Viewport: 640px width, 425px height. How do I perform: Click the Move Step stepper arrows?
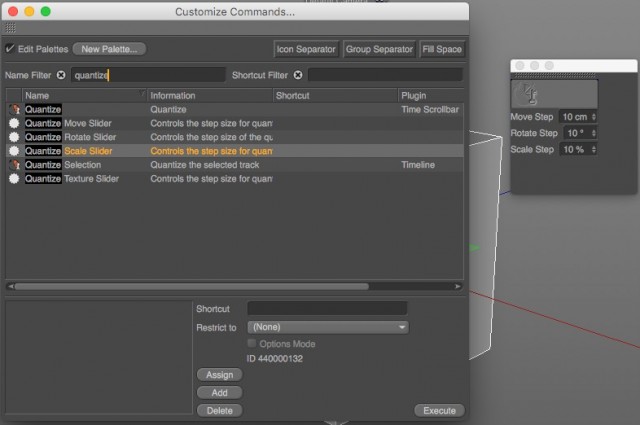(x=594, y=117)
